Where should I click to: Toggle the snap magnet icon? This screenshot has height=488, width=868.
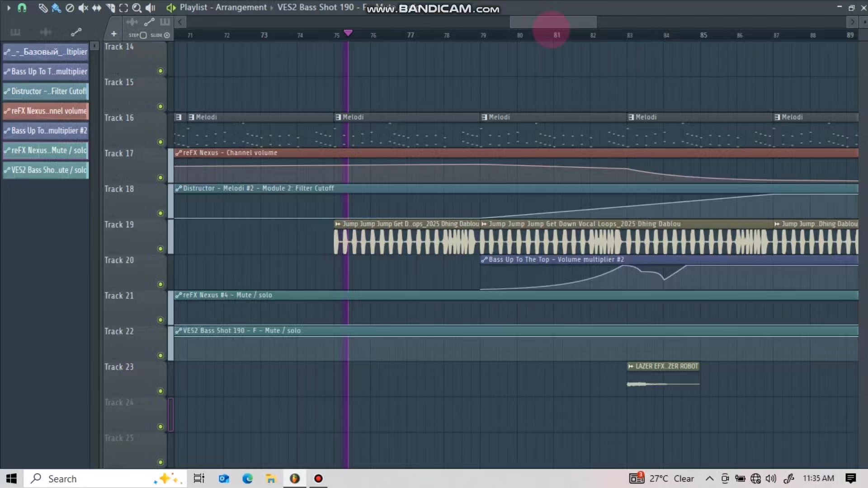[x=22, y=8]
